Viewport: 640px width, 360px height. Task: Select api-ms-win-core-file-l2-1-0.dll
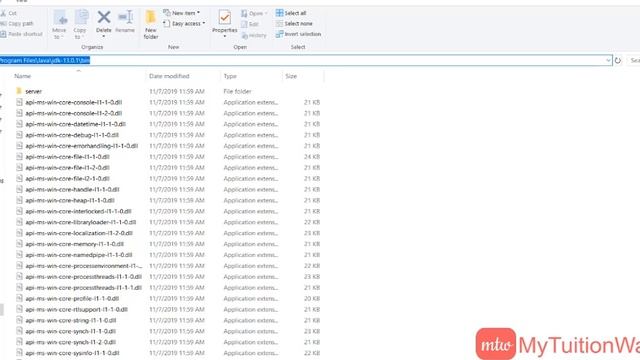[x=67, y=179]
